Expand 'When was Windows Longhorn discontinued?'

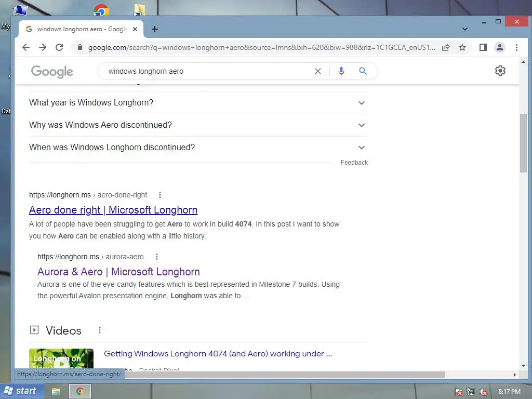(198, 148)
